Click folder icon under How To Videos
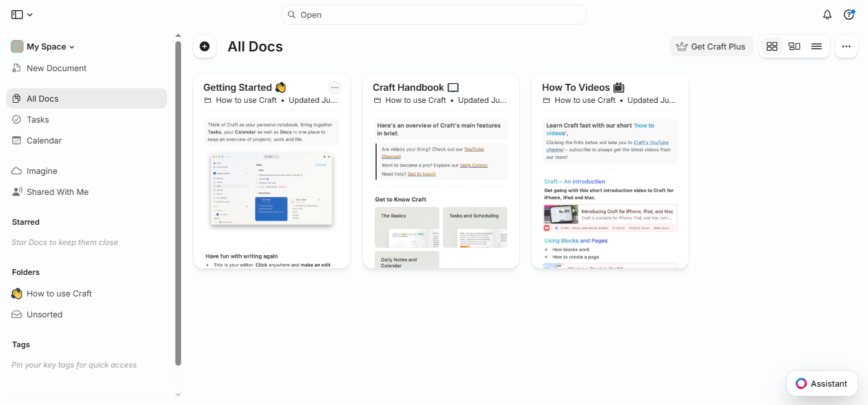 546,100
